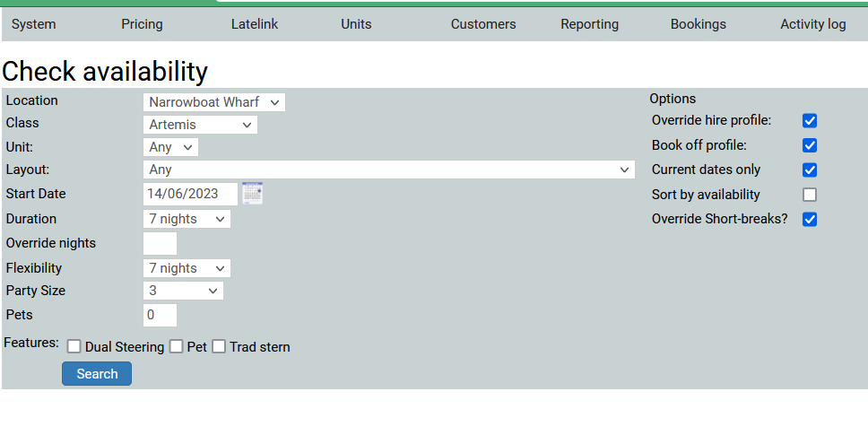Expand the Party Size dropdown
868x444 pixels.
tap(183, 291)
